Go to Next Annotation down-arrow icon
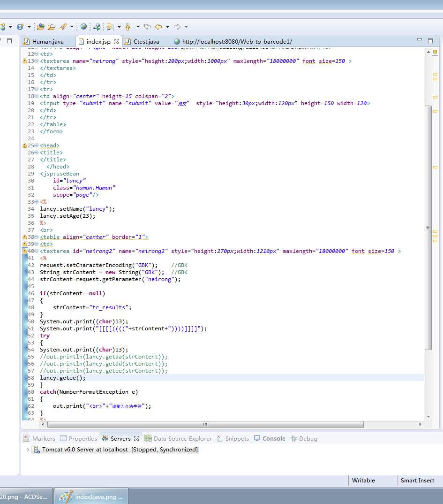443x504 pixels. [x=110, y=27]
